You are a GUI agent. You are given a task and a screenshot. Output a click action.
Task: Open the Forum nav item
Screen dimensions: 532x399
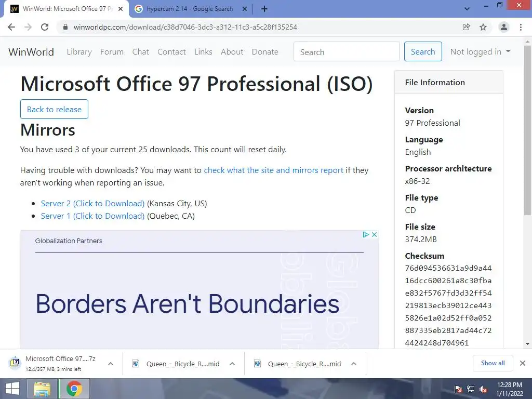pyautogui.click(x=112, y=52)
